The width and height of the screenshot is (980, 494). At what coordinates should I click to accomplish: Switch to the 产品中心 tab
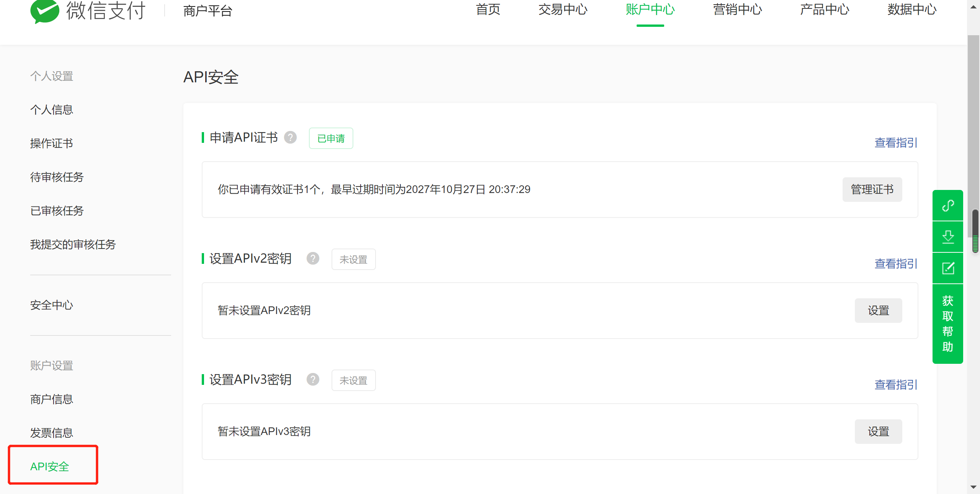825,10
